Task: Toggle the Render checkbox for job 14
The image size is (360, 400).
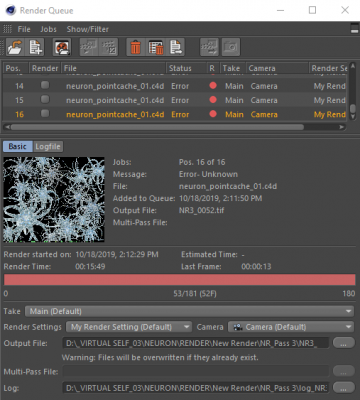Action: (45, 85)
